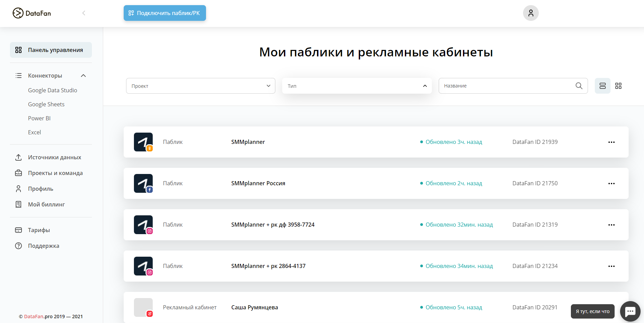Open options menu for DataFan ID 21319
644x323 pixels.
612,225
